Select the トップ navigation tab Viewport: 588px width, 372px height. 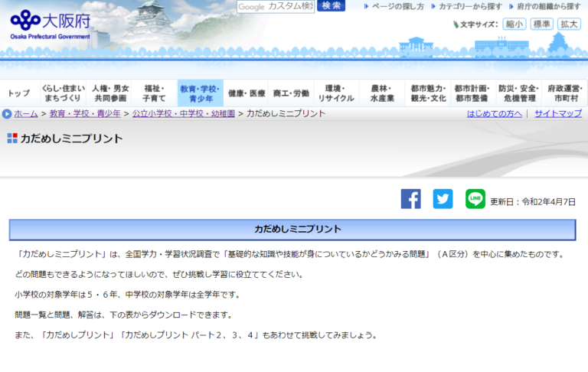tap(19, 93)
